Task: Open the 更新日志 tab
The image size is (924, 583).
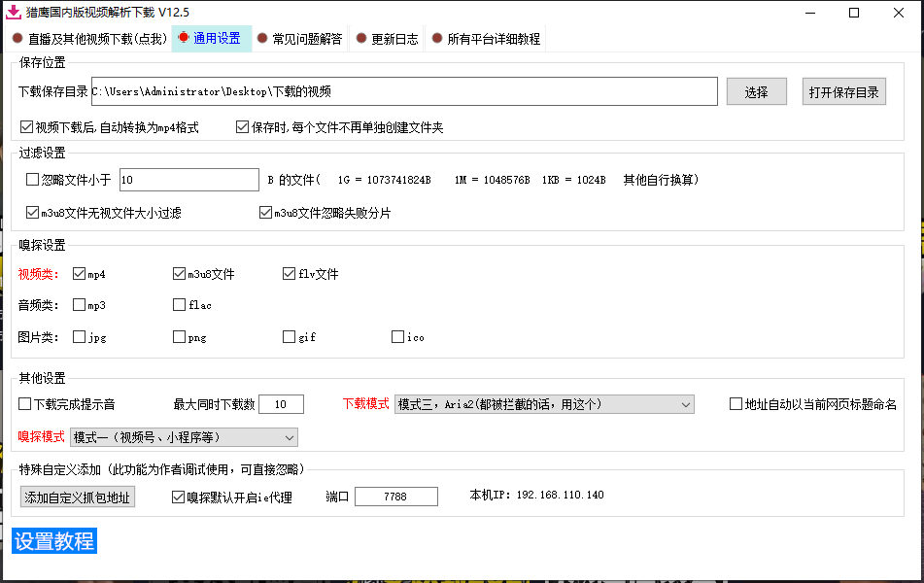Action: pos(387,39)
